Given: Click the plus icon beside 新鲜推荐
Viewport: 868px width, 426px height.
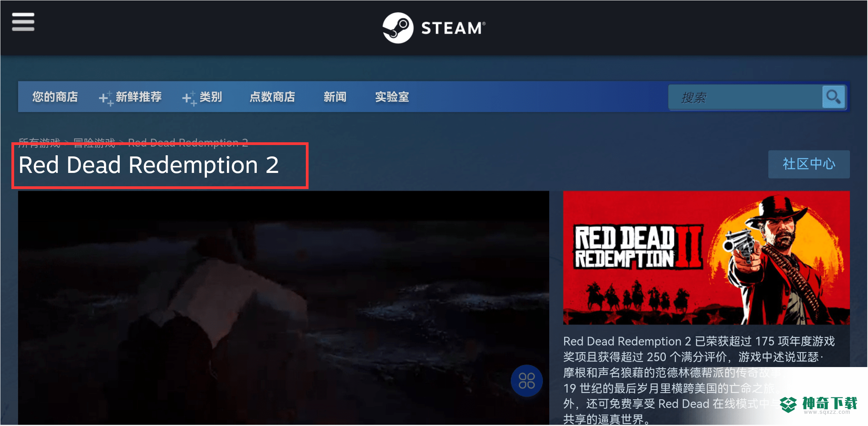Looking at the screenshot, I should (x=106, y=98).
